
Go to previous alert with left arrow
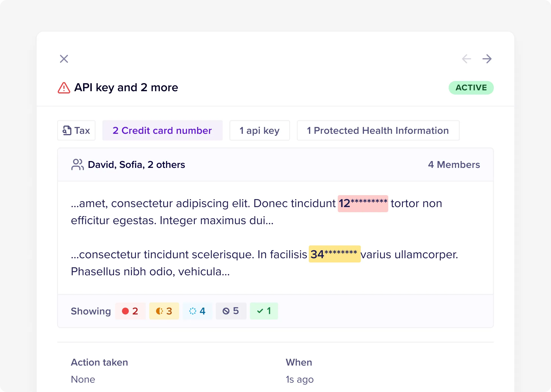coord(466,59)
